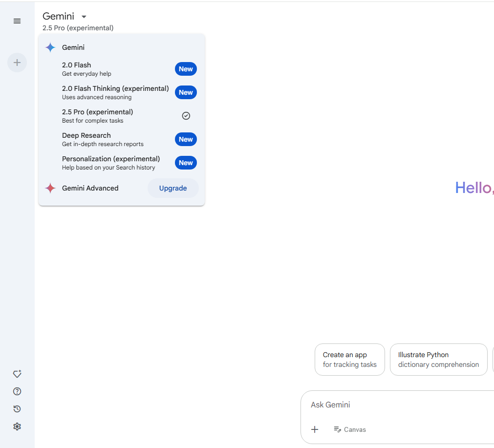Click 'Uses advanced reasoning' description
This screenshot has width=494, height=448.
[97, 97]
